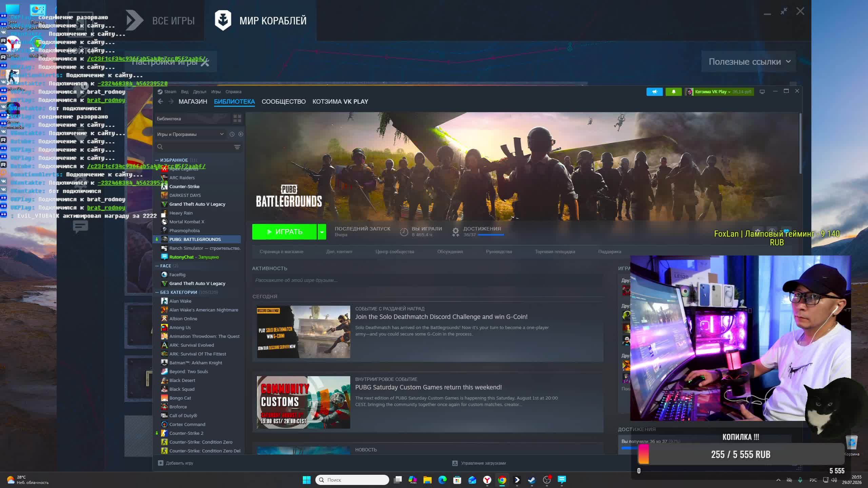Click the Among Us game icon
This screenshot has height=488, width=868.
pyautogui.click(x=164, y=327)
